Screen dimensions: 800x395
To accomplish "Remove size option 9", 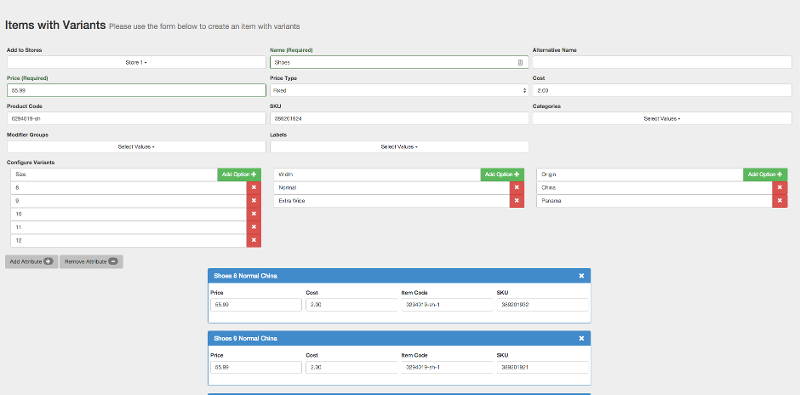I will (x=254, y=201).
